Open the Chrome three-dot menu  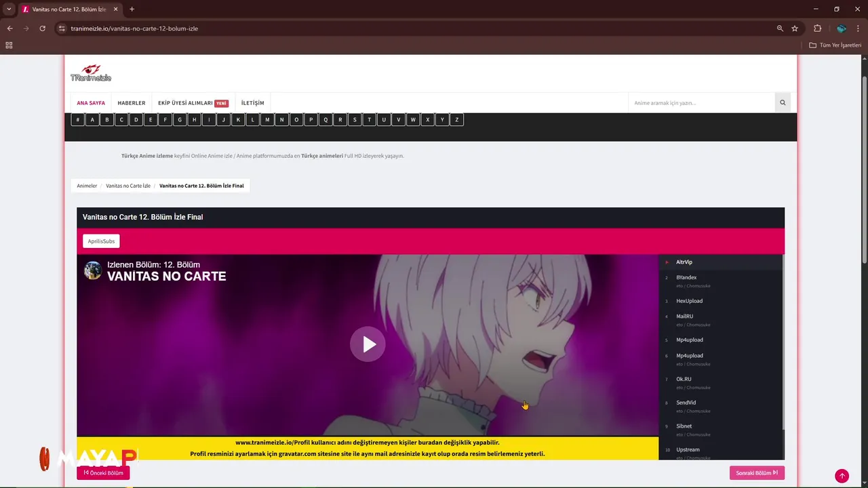coord(859,28)
